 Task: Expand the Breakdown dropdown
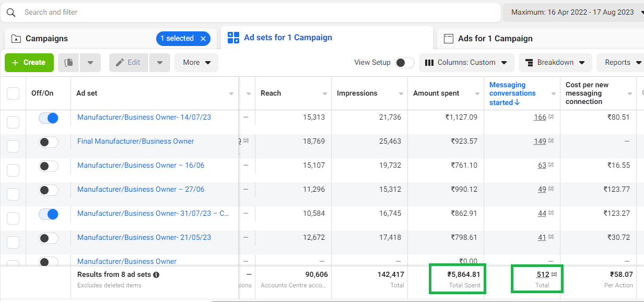555,63
